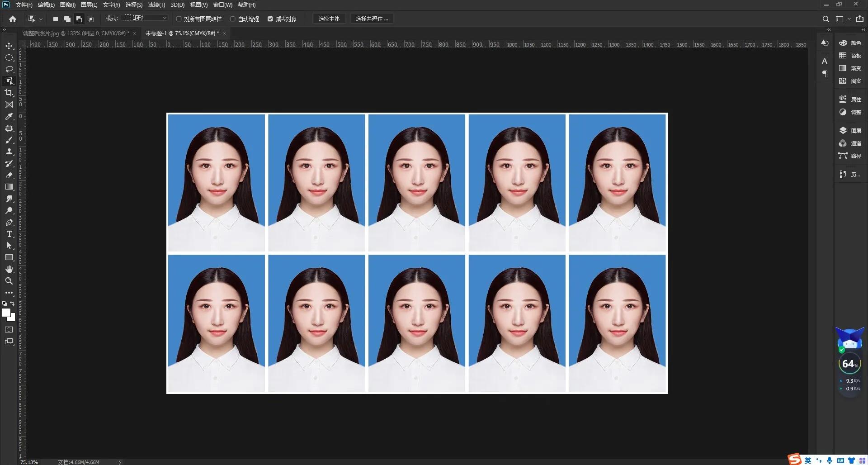Uncheck 减去对象 checkbox
The width and height of the screenshot is (868, 465).
pos(270,19)
